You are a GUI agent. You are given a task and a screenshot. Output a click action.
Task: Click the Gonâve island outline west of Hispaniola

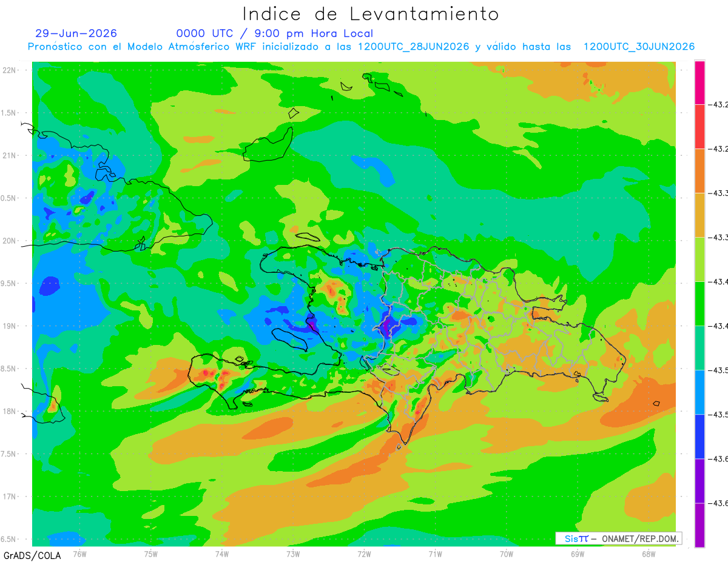point(291,339)
